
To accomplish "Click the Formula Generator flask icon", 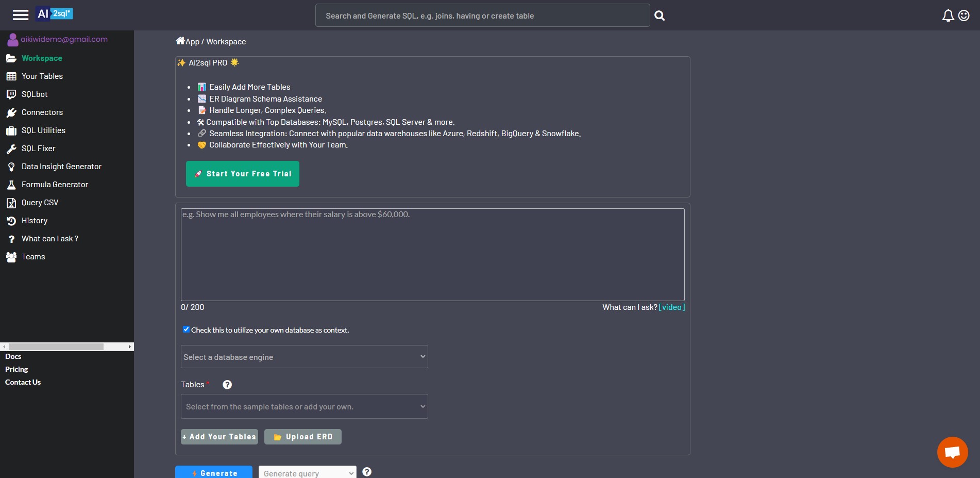I will pos(11,185).
